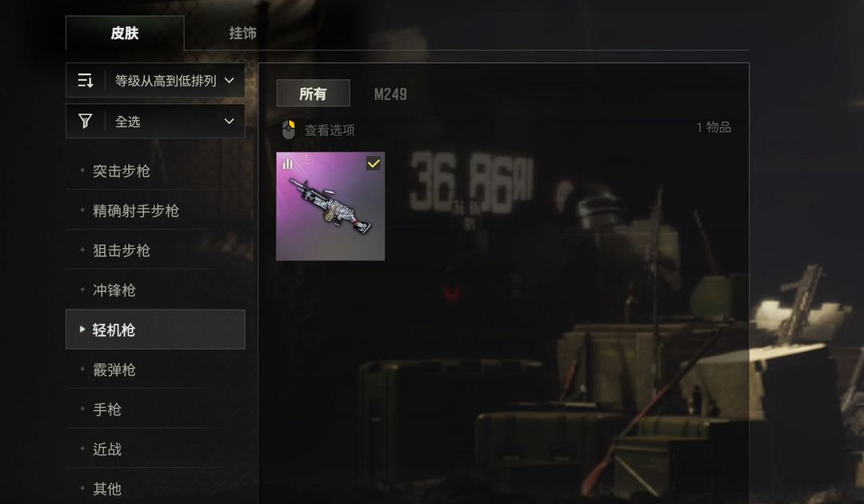Expand the 全选 filter dropdown
Viewport: 864px width, 504px height.
(x=155, y=121)
